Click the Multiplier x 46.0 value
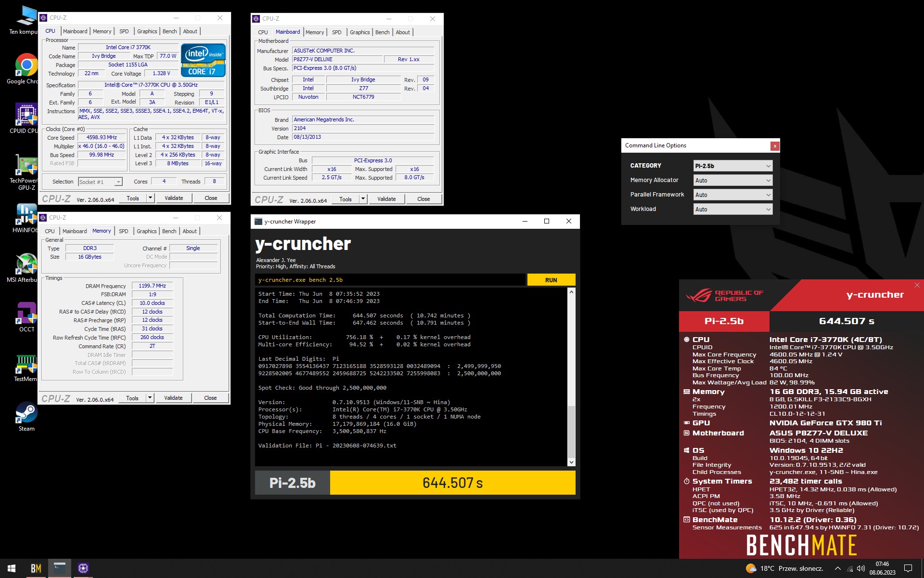The height and width of the screenshot is (578, 924). 102,146
